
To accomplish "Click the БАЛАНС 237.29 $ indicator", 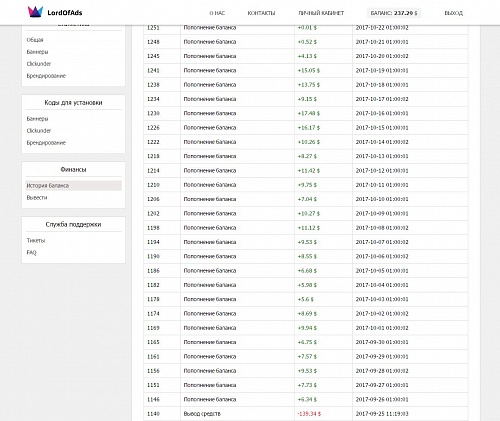I will (394, 13).
